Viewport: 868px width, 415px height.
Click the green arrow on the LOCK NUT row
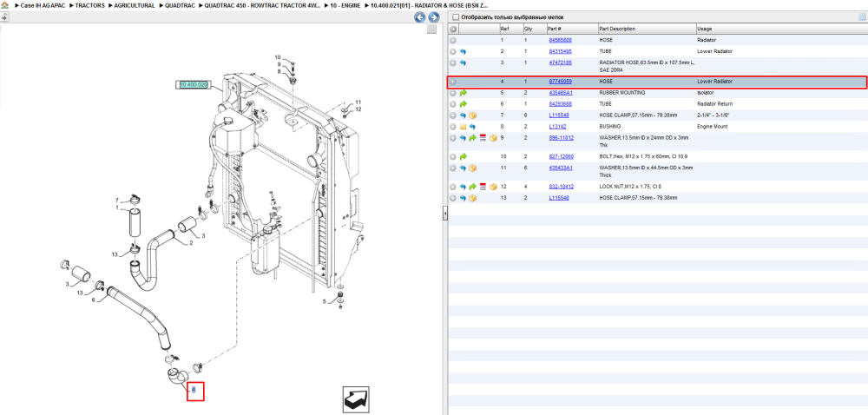tap(473, 187)
